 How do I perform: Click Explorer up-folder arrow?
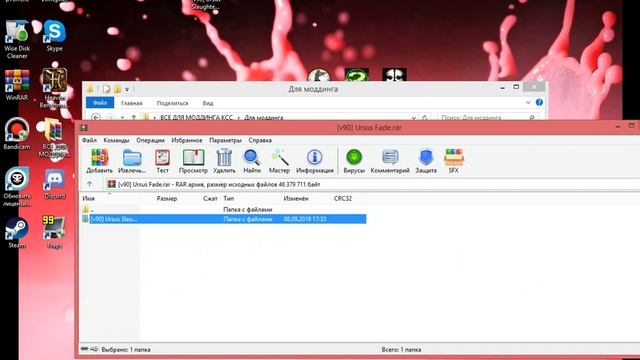click(x=133, y=118)
